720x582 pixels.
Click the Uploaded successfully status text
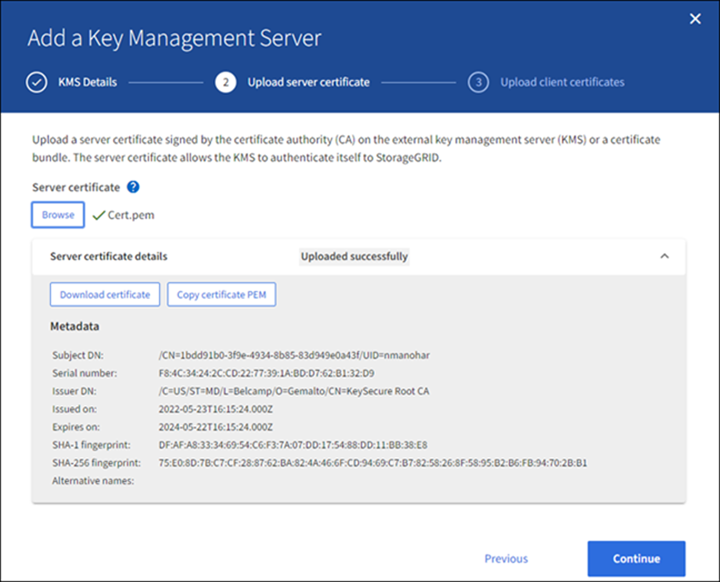(354, 256)
